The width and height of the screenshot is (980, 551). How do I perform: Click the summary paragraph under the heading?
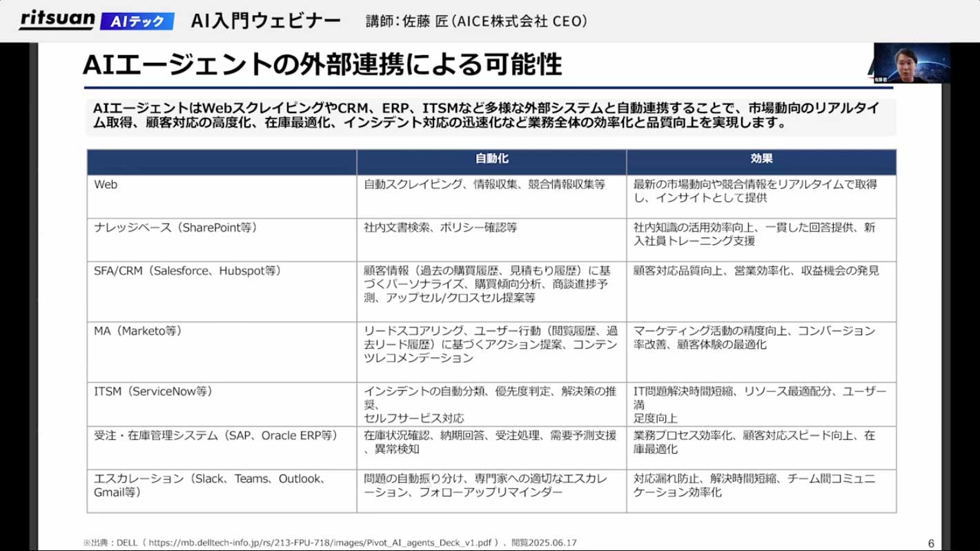(490, 115)
